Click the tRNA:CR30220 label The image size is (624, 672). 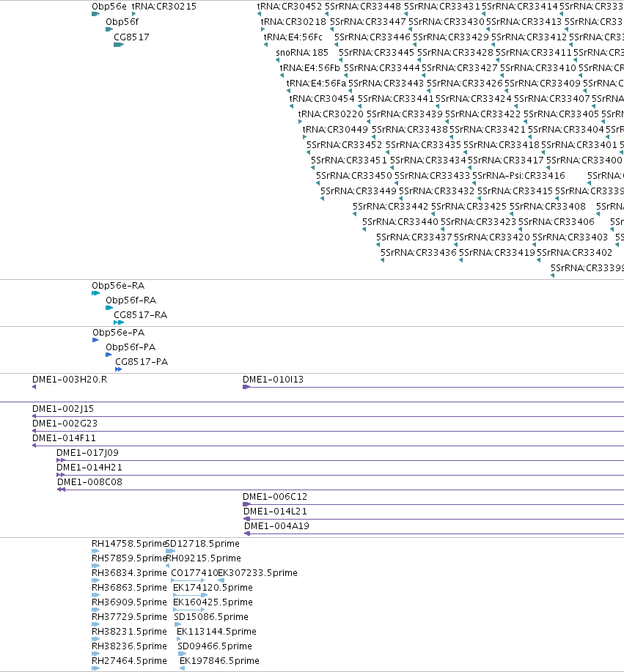coord(331,114)
